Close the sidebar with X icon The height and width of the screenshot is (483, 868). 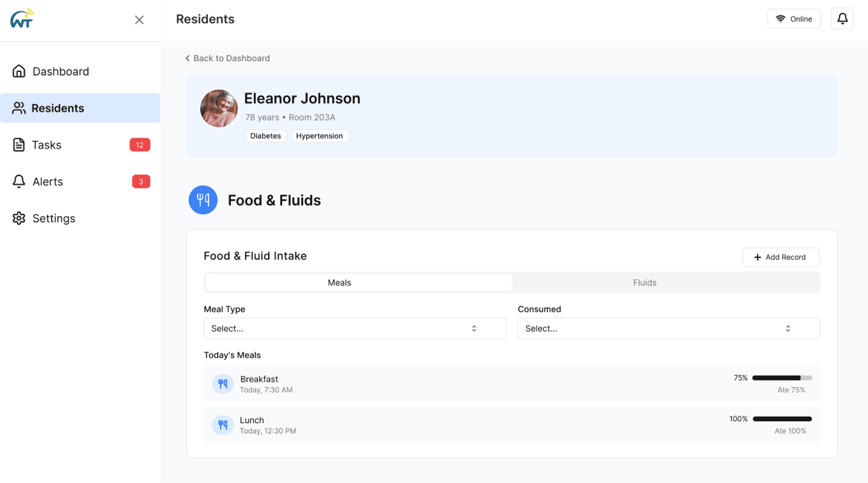pyautogui.click(x=139, y=20)
